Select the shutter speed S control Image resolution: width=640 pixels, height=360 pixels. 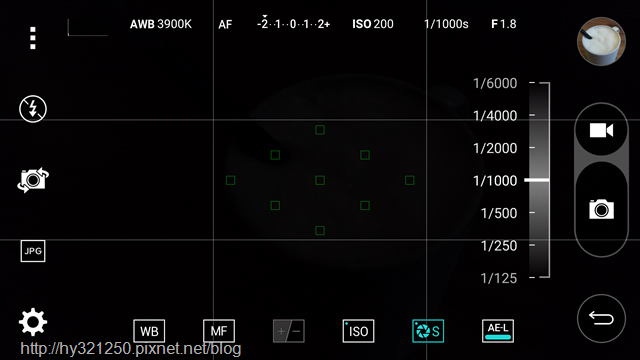(x=428, y=331)
